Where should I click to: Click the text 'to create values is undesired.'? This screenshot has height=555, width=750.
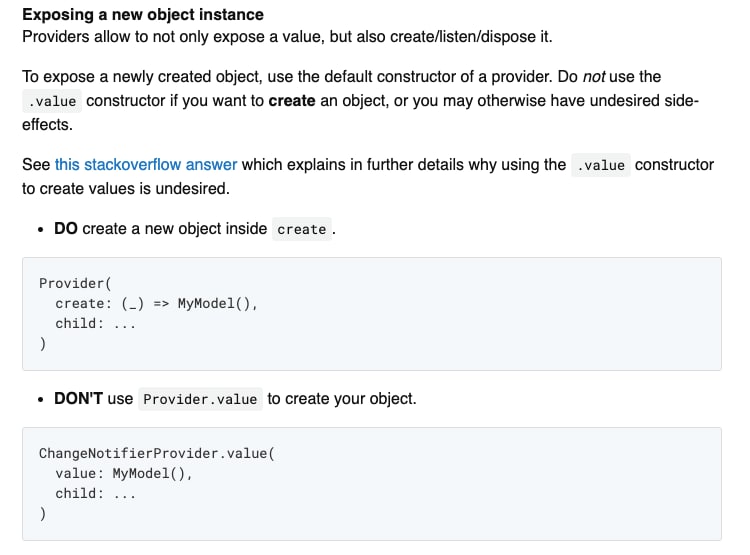pyautogui.click(x=126, y=189)
